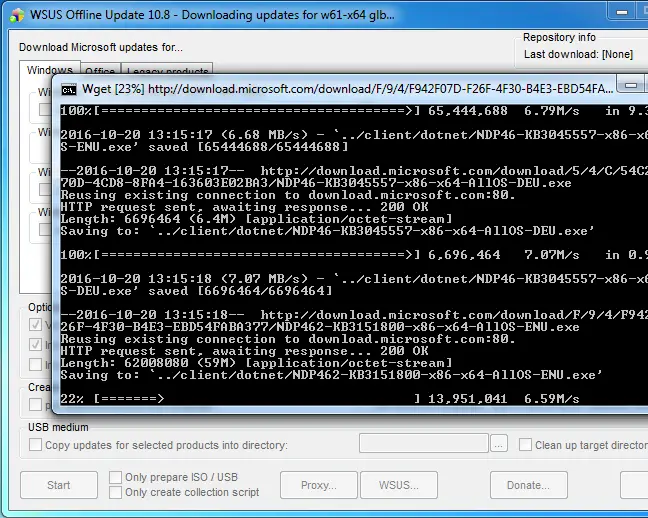This screenshot has height=518, width=648.
Task: Click 'Length: 62008080 (59M)' console line
Action: click(x=256, y=363)
